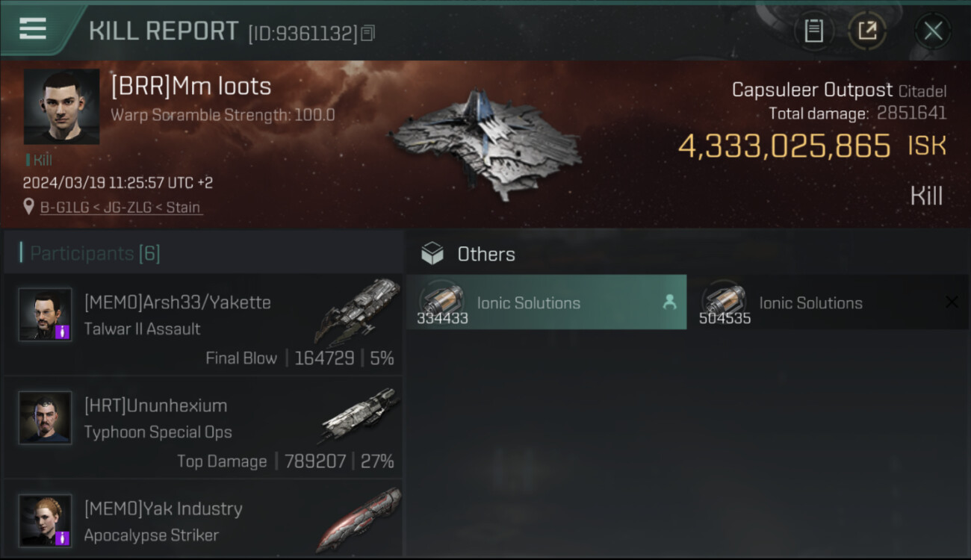This screenshot has height=560, width=971.
Task: Click the purple info badge on Yak Industry
Action: coord(63,538)
